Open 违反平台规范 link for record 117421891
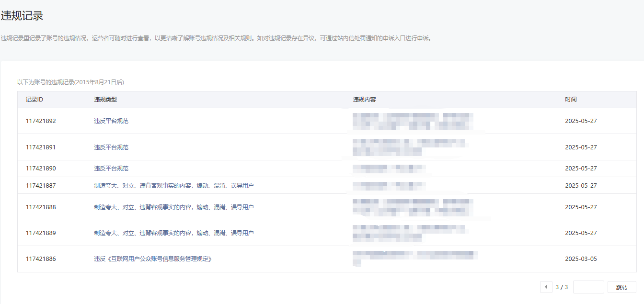Image resolution: width=644 pixels, height=304 pixels. pyautogui.click(x=111, y=147)
